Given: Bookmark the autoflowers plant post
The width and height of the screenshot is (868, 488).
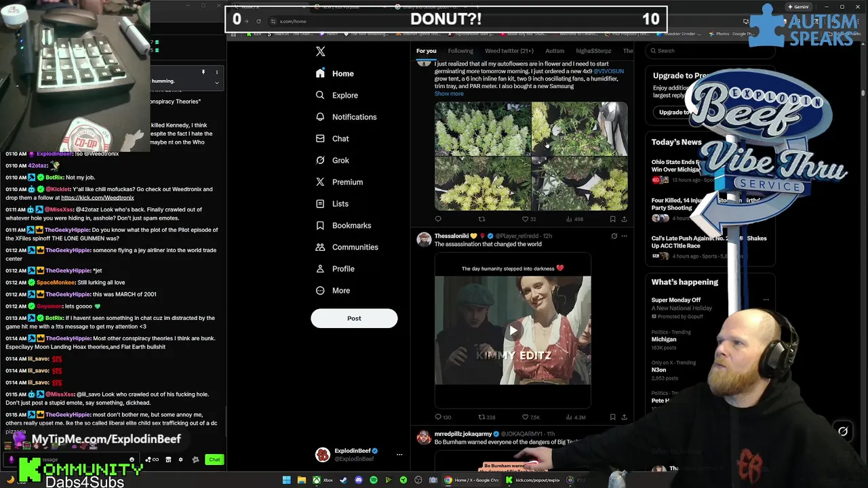Looking at the screenshot, I should (x=612, y=219).
